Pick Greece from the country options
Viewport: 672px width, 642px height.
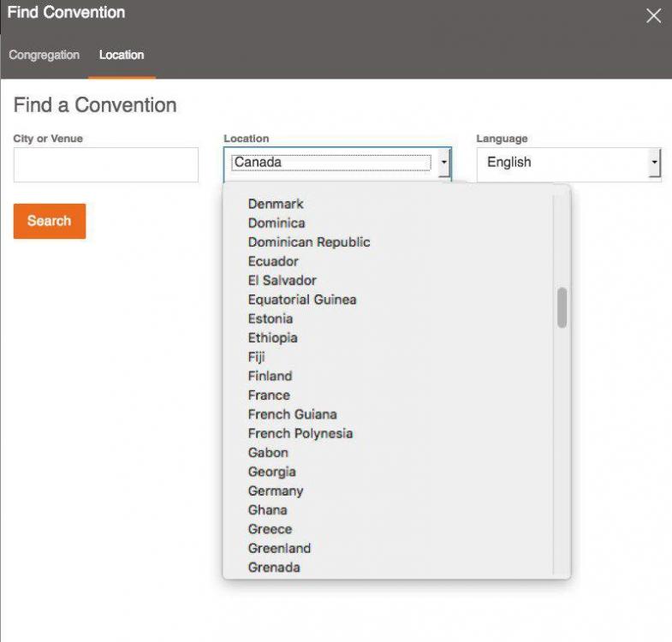point(270,529)
